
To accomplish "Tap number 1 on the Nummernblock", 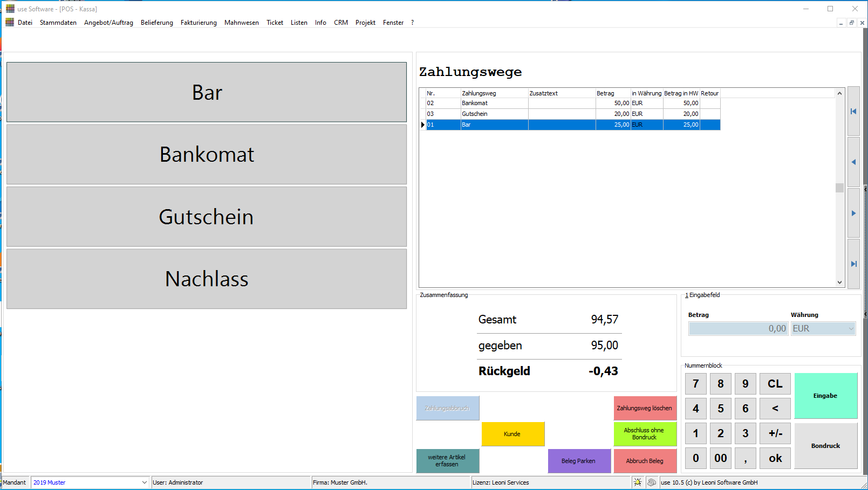I will [x=696, y=433].
